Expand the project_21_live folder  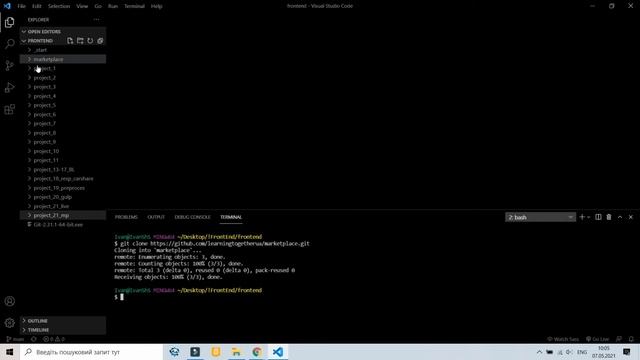click(x=63, y=206)
